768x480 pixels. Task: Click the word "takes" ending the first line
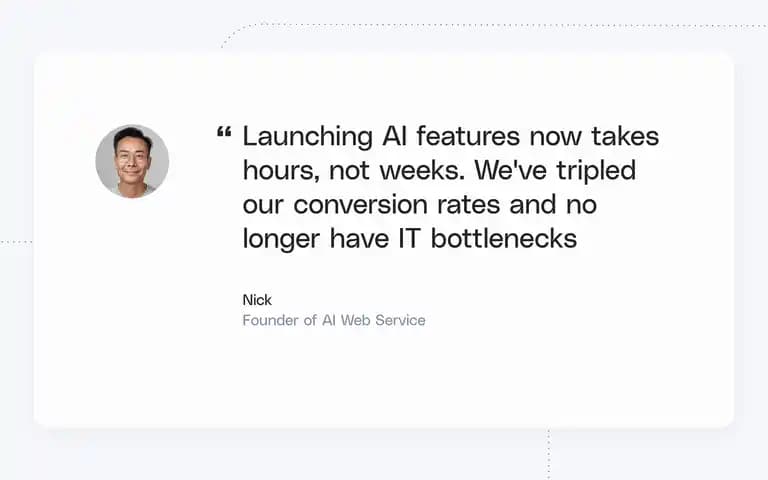pyautogui.click(x=625, y=136)
